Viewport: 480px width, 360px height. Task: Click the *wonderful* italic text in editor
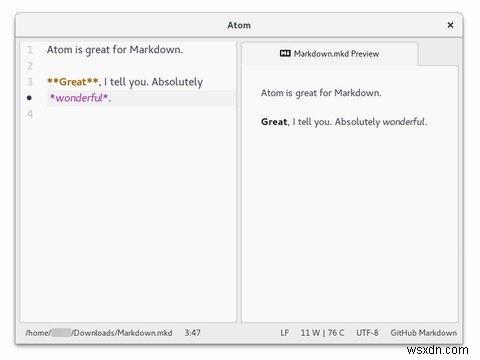click(x=79, y=98)
